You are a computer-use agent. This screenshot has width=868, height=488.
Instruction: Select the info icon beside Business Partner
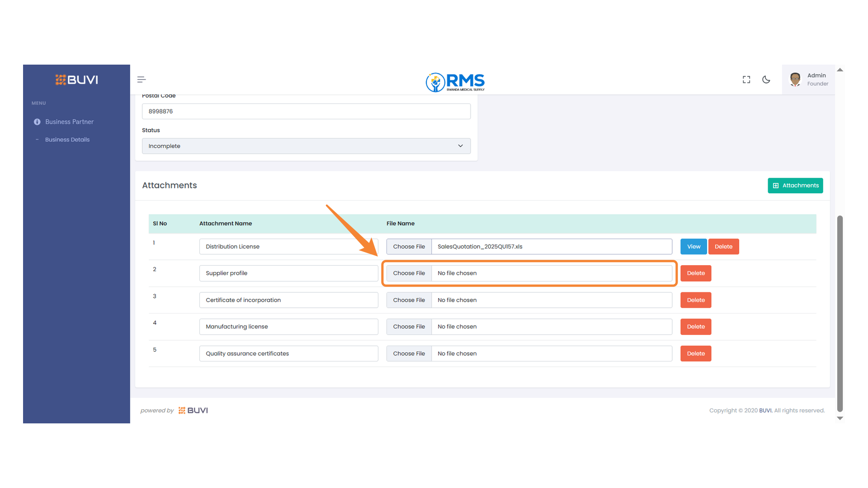coord(37,122)
